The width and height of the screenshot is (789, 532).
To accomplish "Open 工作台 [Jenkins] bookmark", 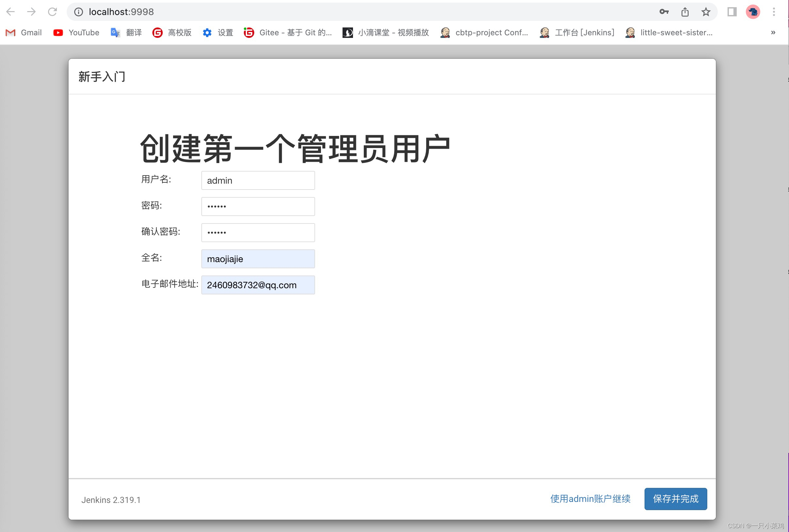I will point(577,33).
